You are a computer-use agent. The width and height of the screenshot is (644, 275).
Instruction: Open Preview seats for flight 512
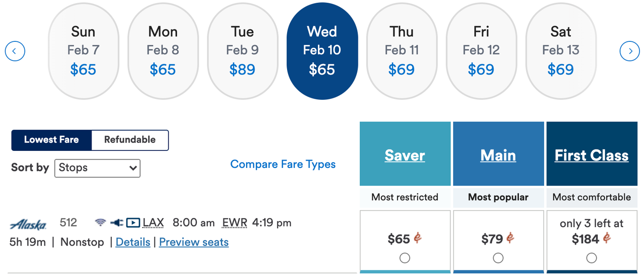point(194,242)
